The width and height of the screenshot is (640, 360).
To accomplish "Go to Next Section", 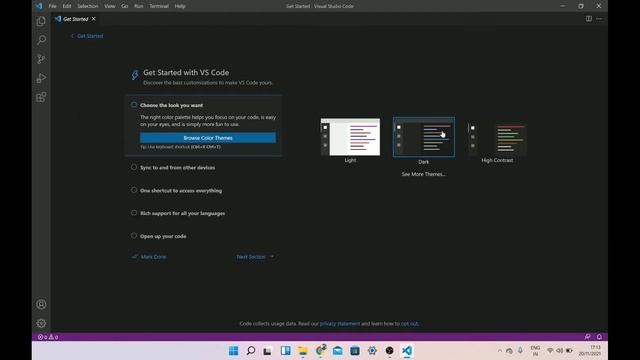I will tap(255, 257).
